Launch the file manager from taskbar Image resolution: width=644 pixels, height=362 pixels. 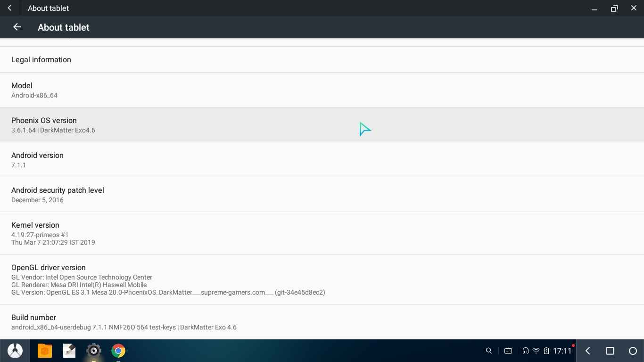(x=45, y=351)
